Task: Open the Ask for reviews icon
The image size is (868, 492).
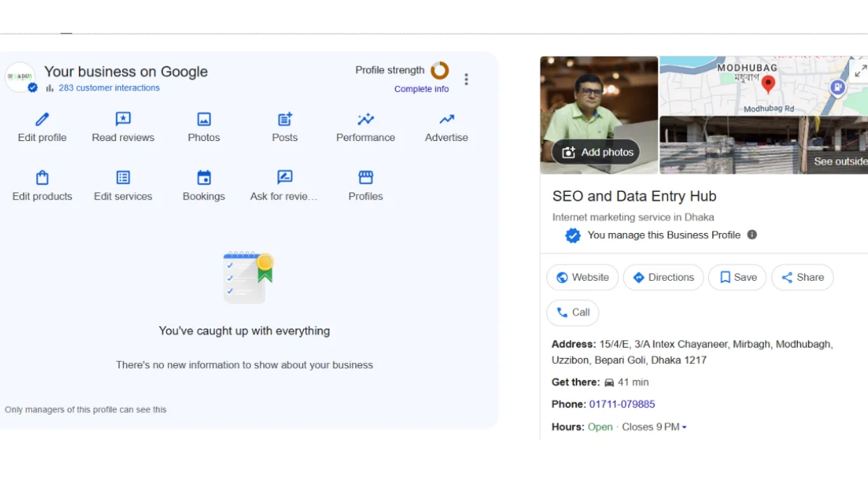Action: (x=285, y=178)
